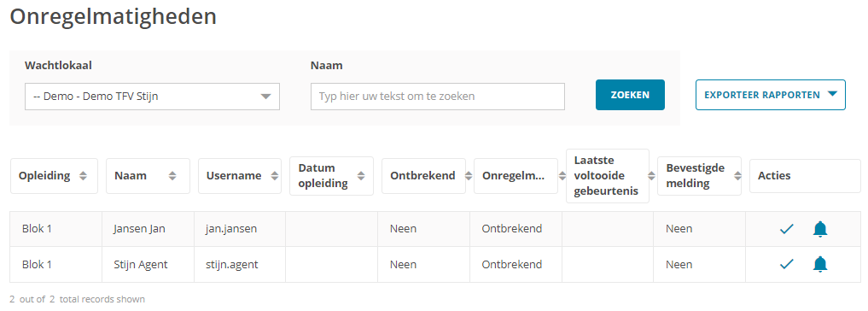Sort by the Naam column arrows
Viewport: 868px width, 311px height.
(172, 176)
